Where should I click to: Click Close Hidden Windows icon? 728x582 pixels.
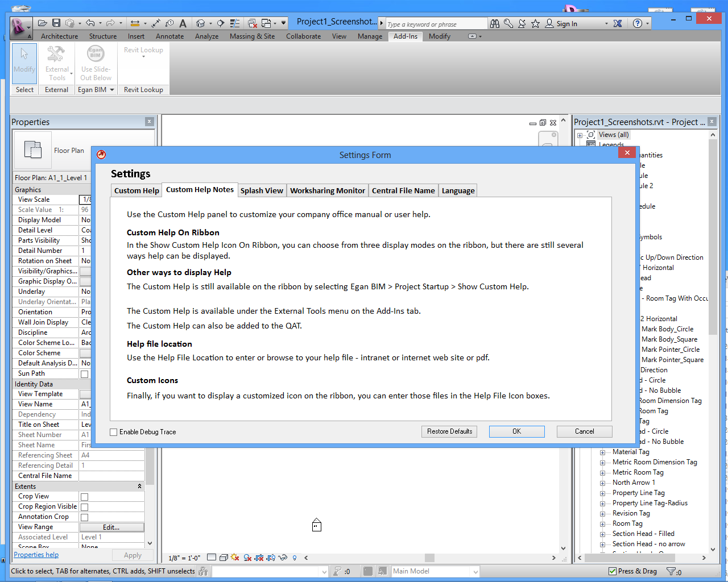pos(253,23)
